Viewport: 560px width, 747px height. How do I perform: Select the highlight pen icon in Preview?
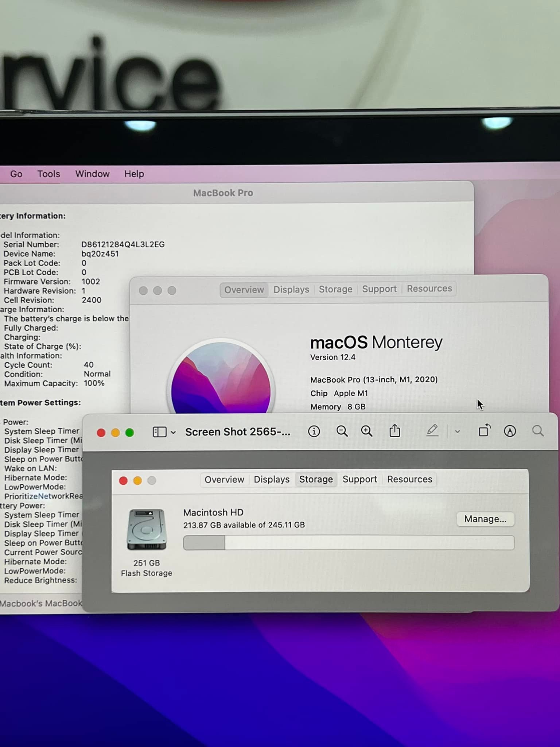(x=432, y=431)
